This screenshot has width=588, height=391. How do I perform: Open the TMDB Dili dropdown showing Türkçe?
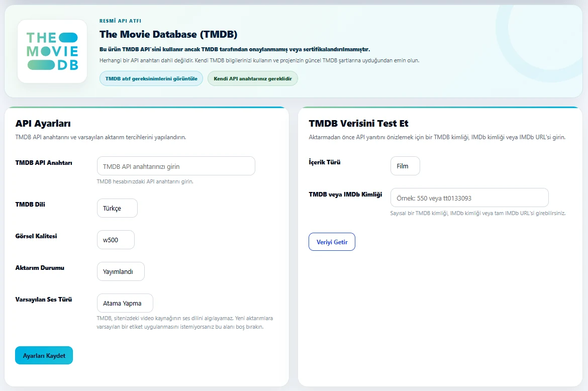pyautogui.click(x=118, y=208)
